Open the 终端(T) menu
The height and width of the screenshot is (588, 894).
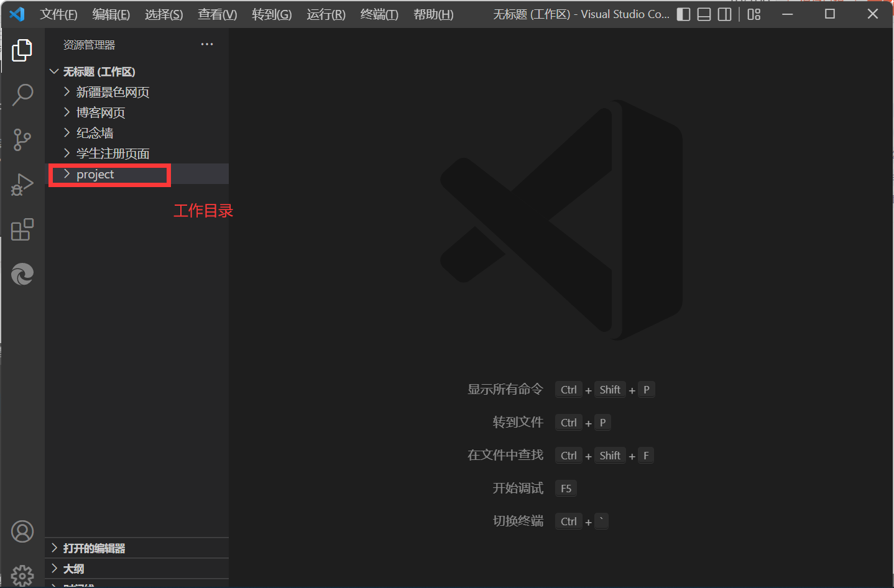point(379,14)
